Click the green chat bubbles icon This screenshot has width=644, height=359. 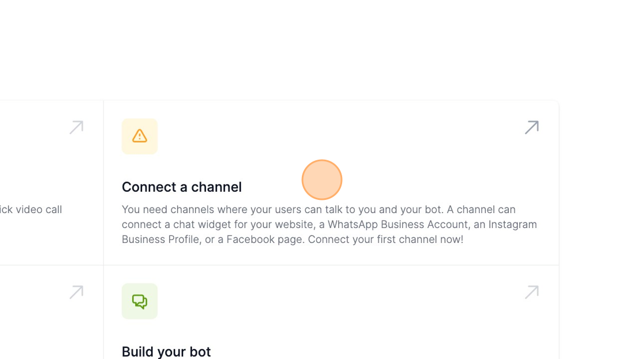(x=140, y=301)
